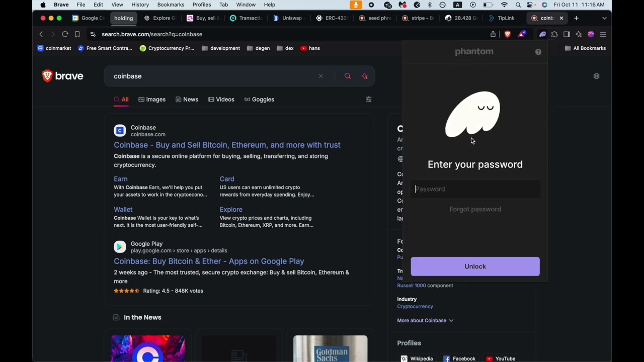Open the tab search dropdown chevron

tap(604, 18)
